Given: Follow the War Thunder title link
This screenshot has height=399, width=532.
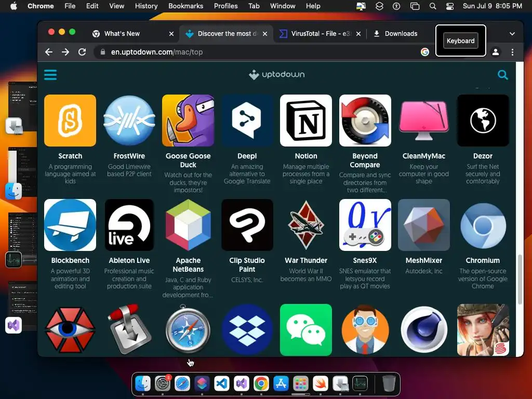Looking at the screenshot, I should [306, 261].
